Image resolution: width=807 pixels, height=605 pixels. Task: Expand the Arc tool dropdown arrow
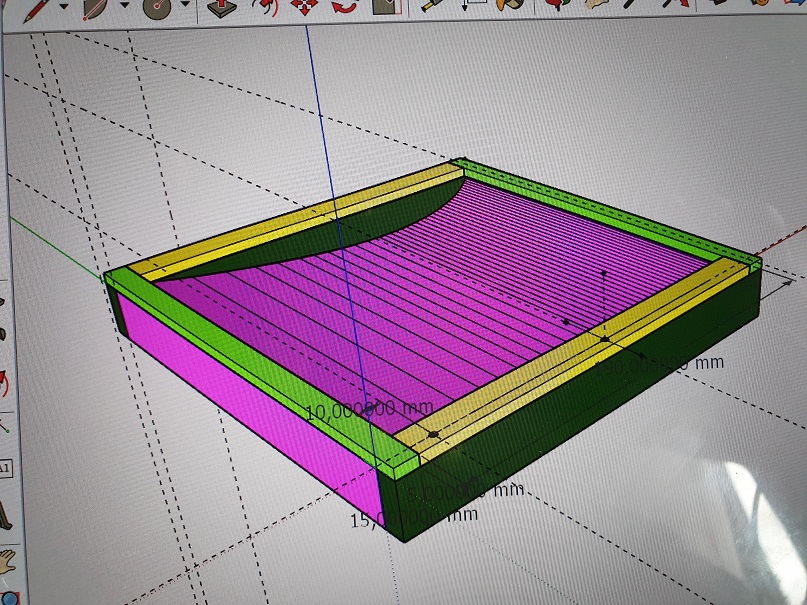coord(125,6)
